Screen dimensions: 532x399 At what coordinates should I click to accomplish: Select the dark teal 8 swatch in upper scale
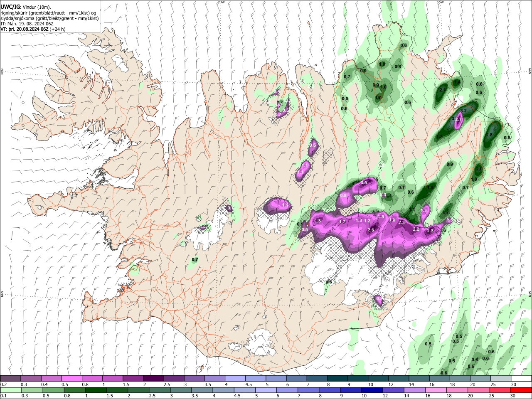[337, 378]
